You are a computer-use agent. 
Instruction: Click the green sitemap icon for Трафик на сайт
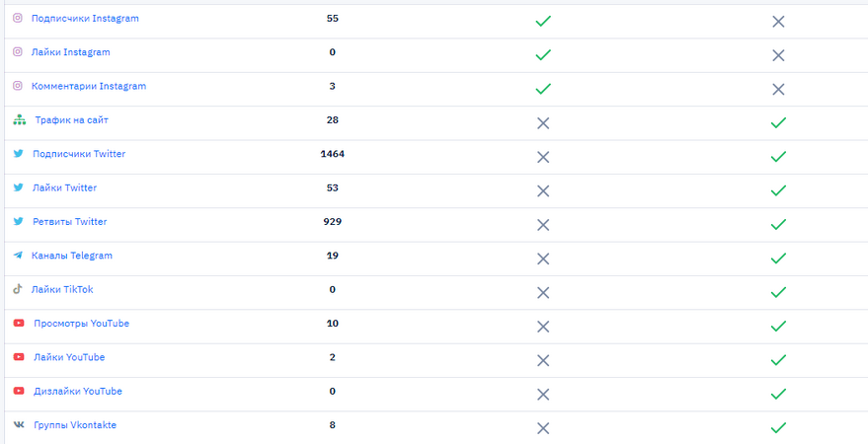20,120
